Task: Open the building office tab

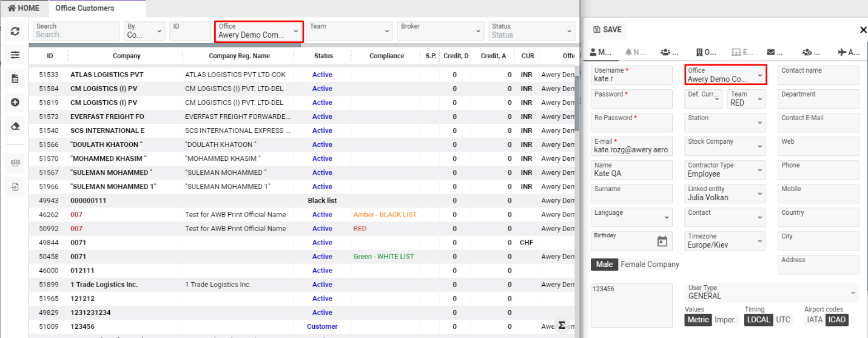Action: pyautogui.click(x=707, y=52)
